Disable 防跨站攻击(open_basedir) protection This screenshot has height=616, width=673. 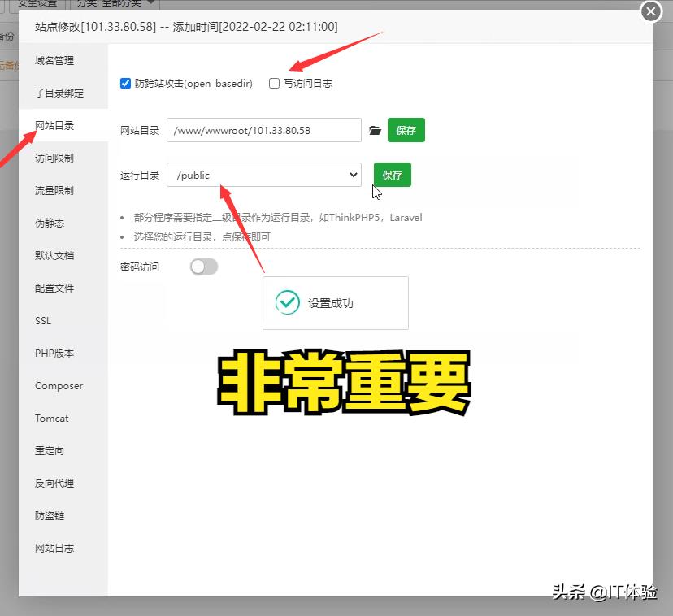click(x=124, y=82)
